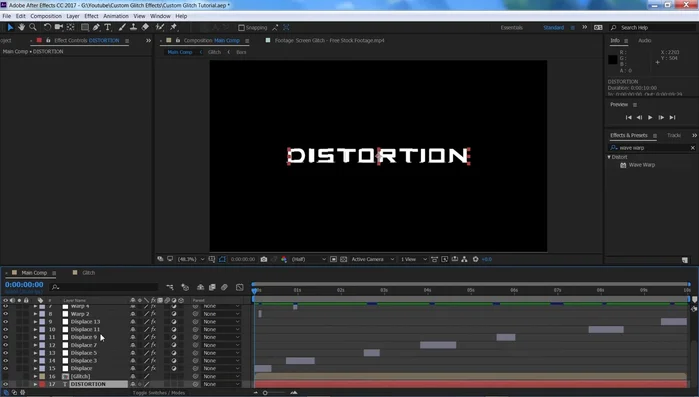Go to first frame in Preview
Viewport: 699px width, 397px height.
click(629, 118)
